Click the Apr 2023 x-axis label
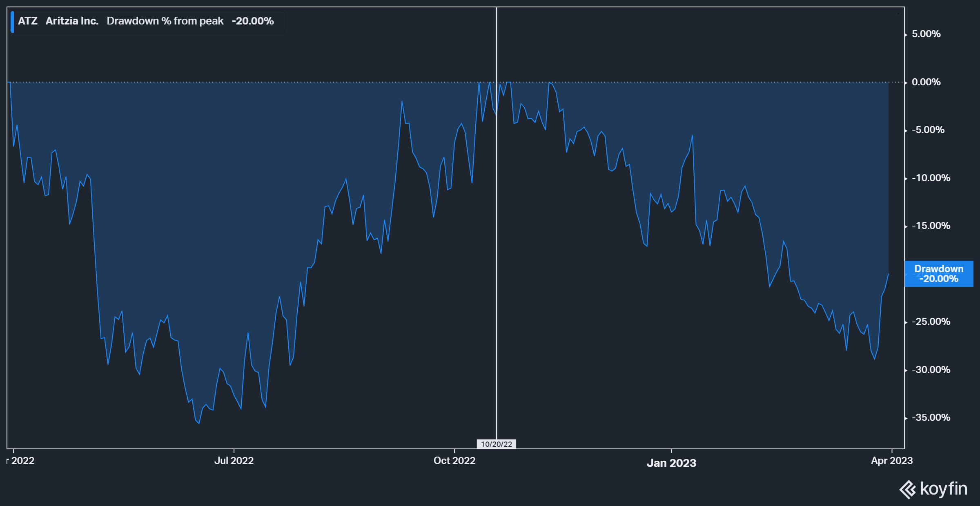This screenshot has height=506, width=980. [x=892, y=461]
